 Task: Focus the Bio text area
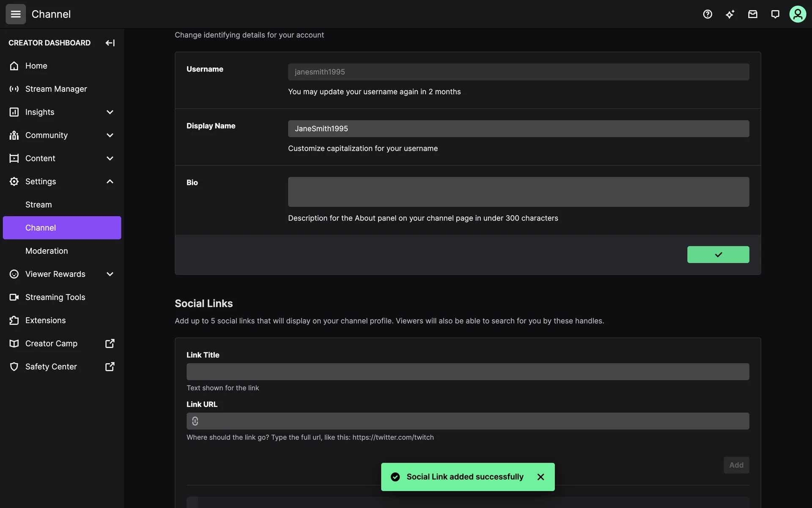click(518, 192)
